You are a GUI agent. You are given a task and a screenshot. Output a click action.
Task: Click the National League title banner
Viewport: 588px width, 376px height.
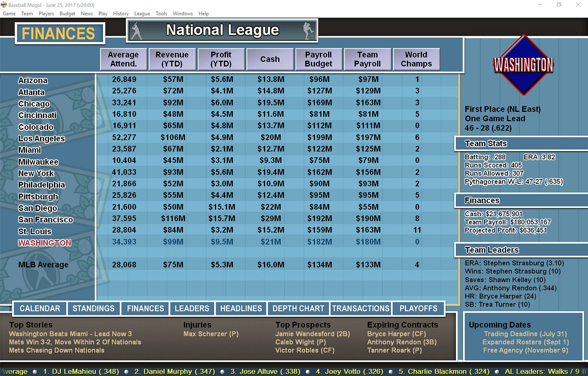click(x=222, y=31)
